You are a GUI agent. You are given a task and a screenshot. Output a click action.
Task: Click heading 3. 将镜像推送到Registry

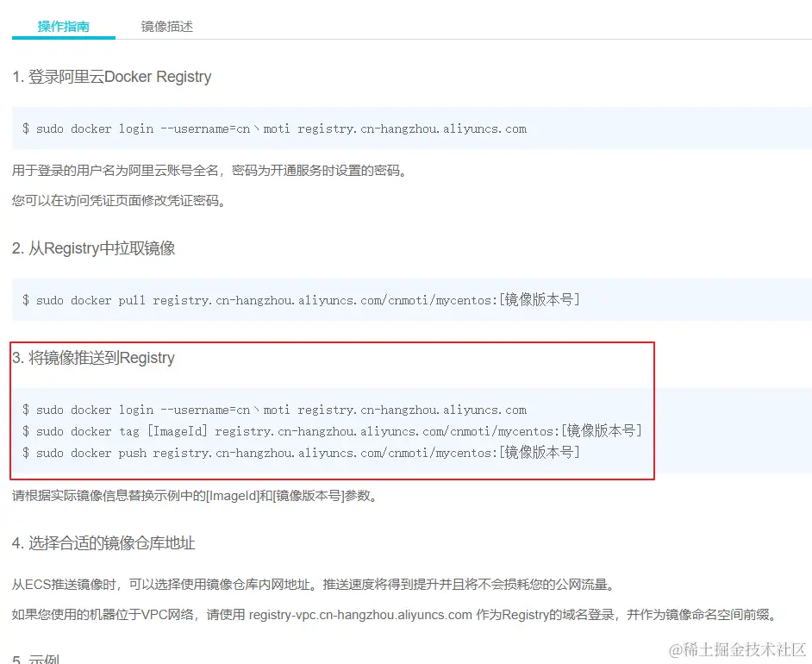coord(93,358)
